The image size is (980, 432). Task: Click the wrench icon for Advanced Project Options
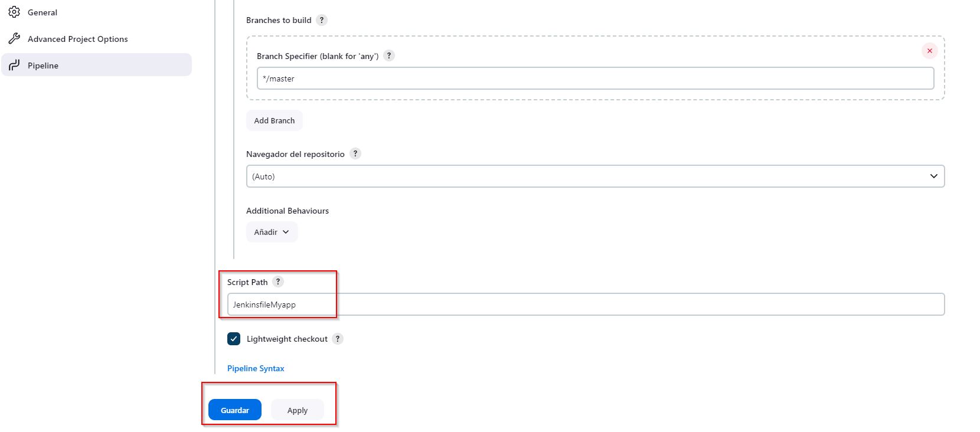pyautogui.click(x=14, y=39)
